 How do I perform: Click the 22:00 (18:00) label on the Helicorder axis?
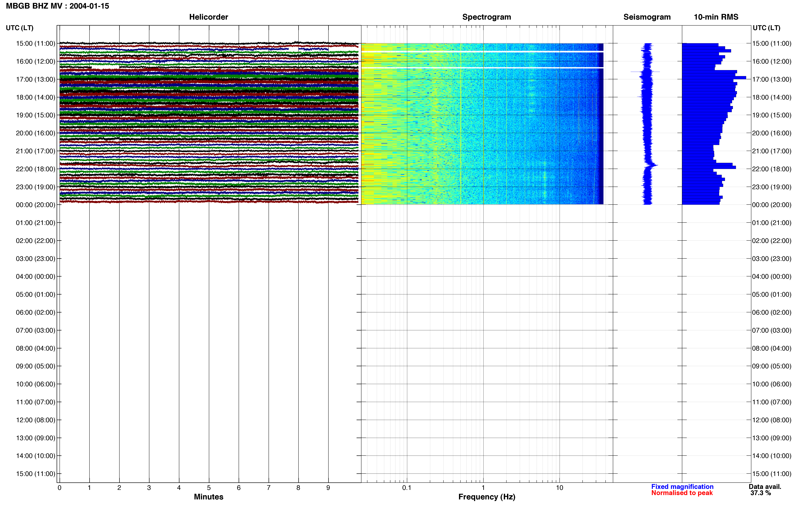click(x=35, y=169)
